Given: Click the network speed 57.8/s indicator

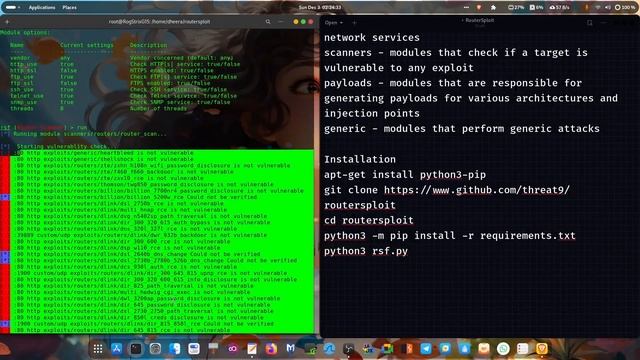Looking at the screenshot, I should pyautogui.click(x=560, y=7).
